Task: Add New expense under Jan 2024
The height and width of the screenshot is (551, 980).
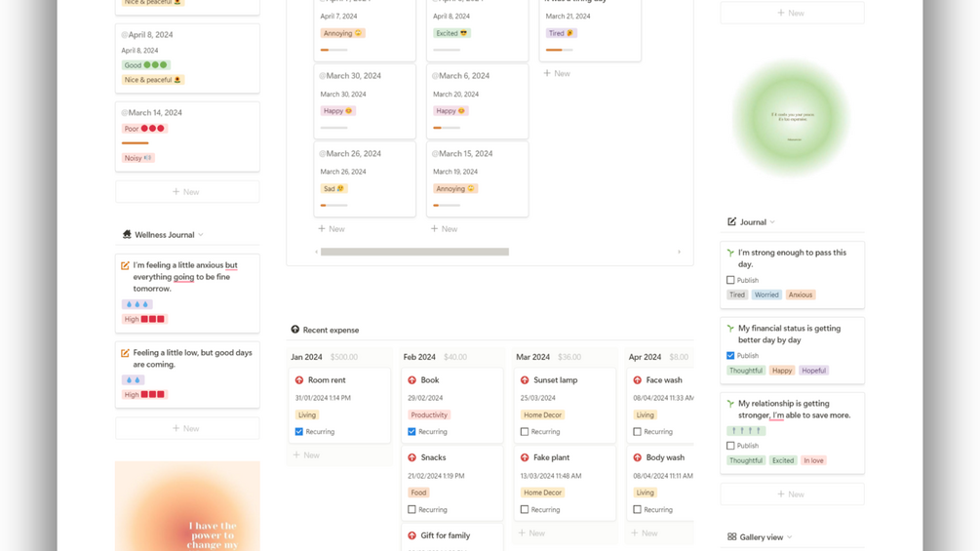Action: (x=306, y=454)
